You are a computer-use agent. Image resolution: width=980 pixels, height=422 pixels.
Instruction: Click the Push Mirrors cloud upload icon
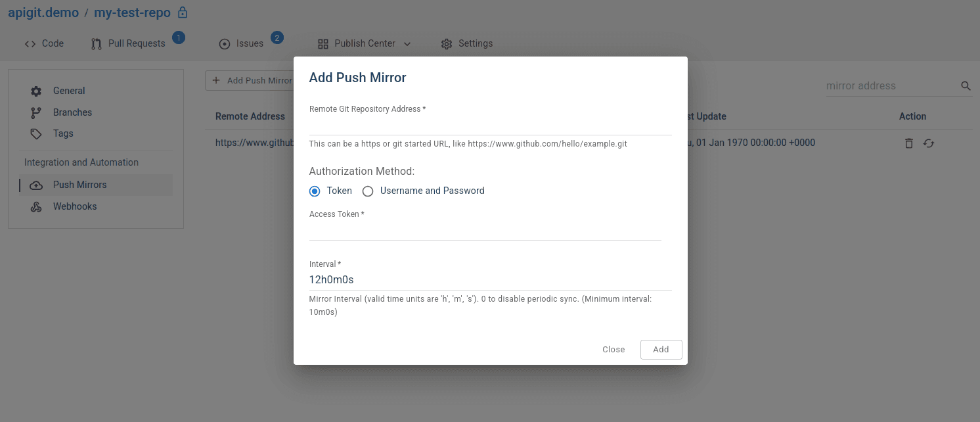coord(36,185)
